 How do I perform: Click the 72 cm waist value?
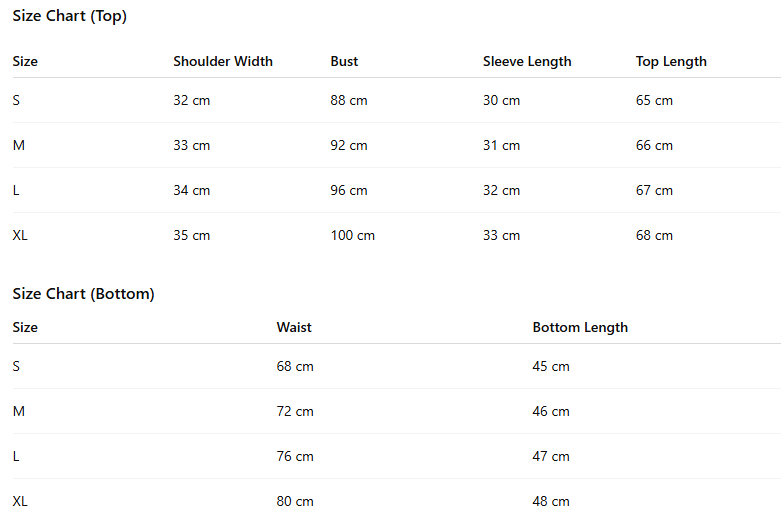coord(295,411)
